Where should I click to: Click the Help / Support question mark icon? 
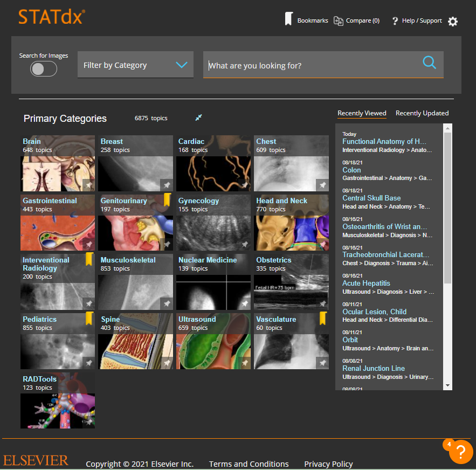(395, 21)
